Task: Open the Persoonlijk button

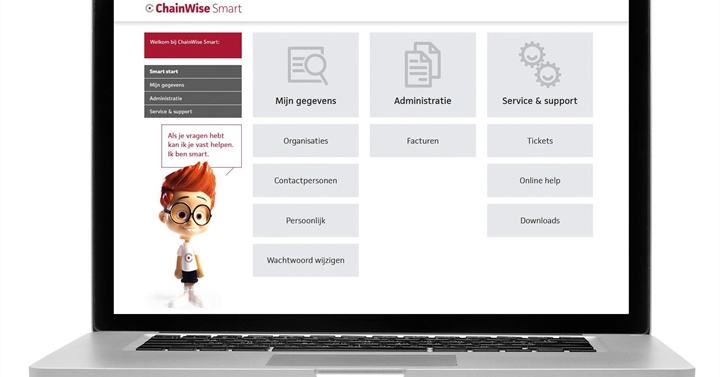Action: [x=306, y=220]
